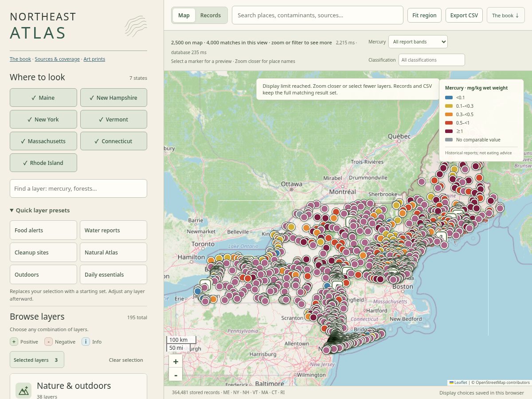The image size is (532, 399).
Task: Collapse the Quick layer presets section
Action: [x=40, y=210]
